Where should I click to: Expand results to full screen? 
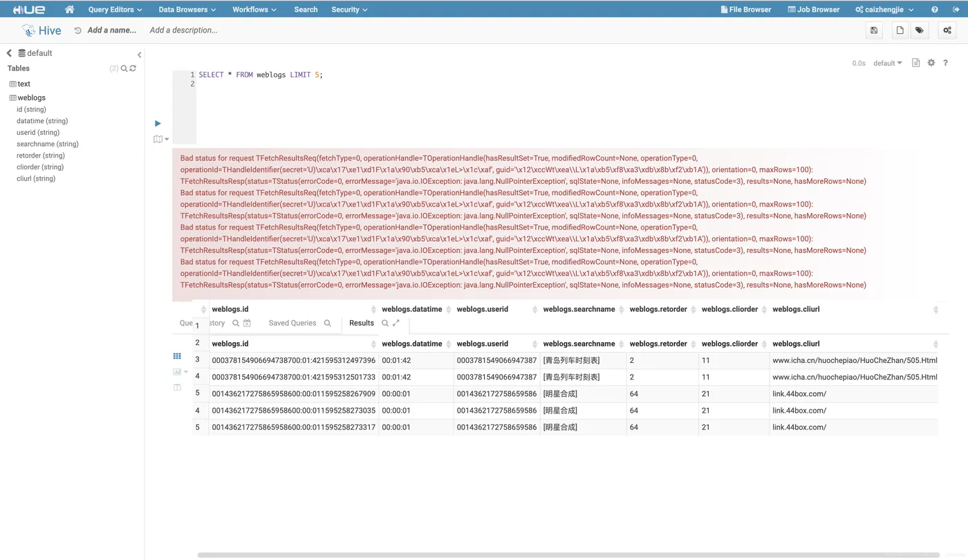[x=396, y=323]
